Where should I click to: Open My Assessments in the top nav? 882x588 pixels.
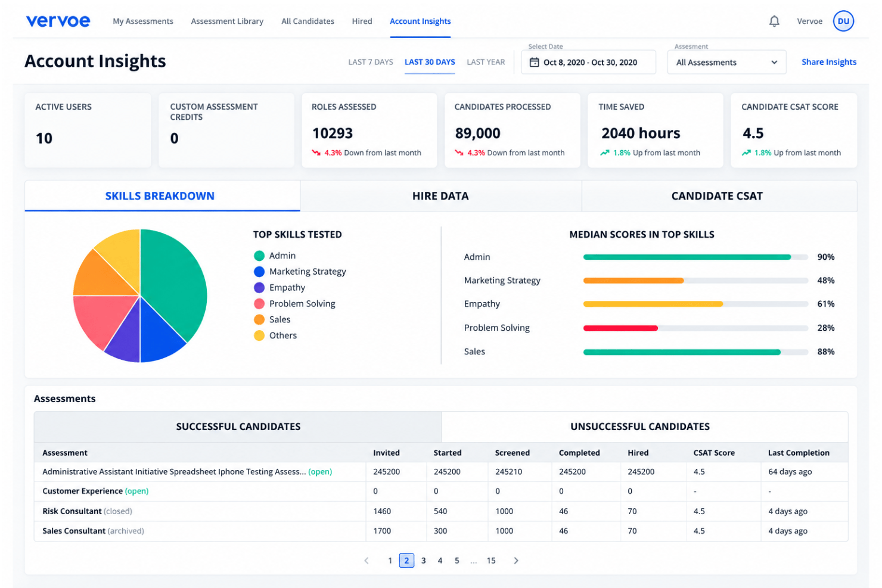(143, 21)
